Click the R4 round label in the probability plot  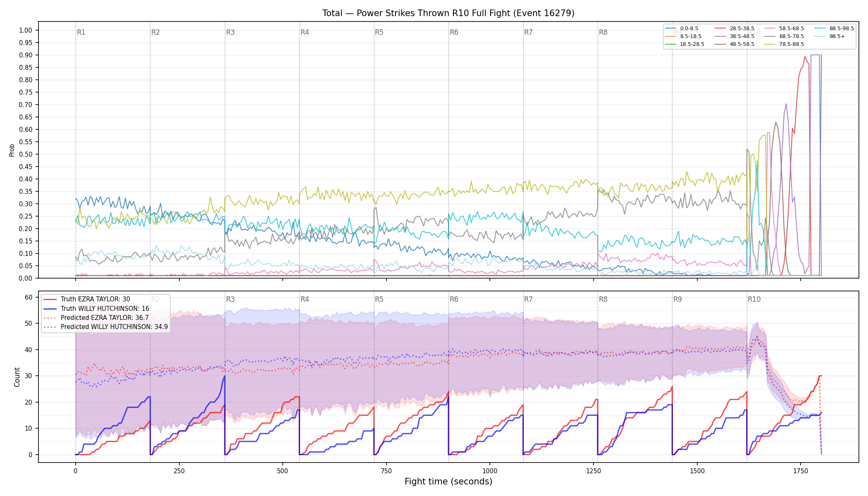click(x=305, y=32)
